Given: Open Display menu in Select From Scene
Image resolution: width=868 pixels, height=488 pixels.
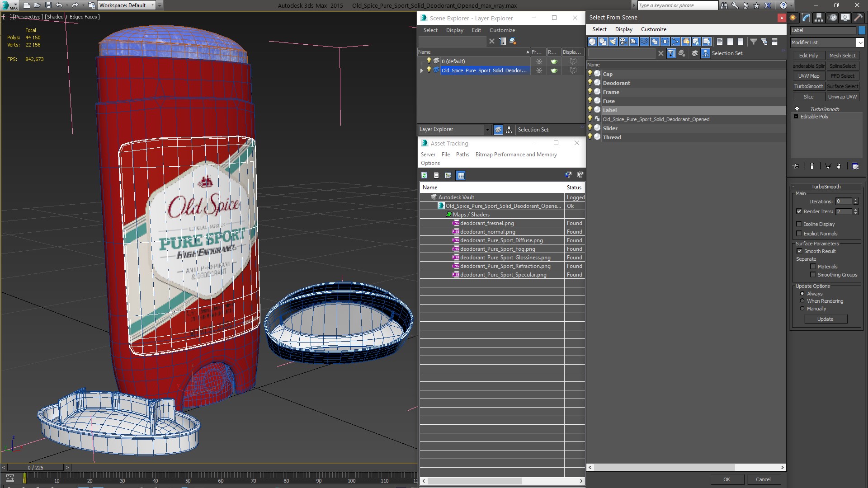Looking at the screenshot, I should [623, 29].
